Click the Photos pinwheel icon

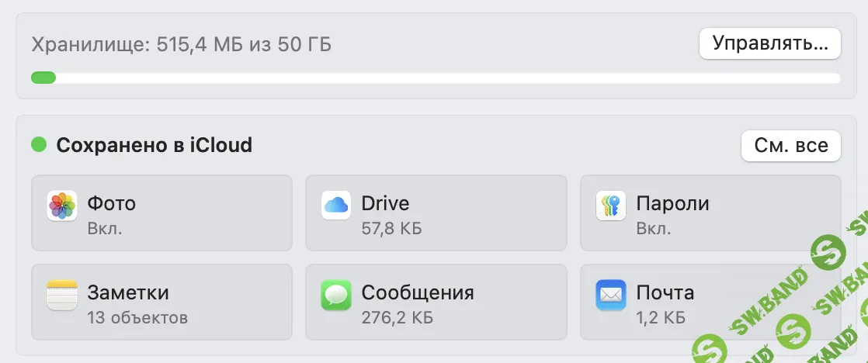coord(61,206)
